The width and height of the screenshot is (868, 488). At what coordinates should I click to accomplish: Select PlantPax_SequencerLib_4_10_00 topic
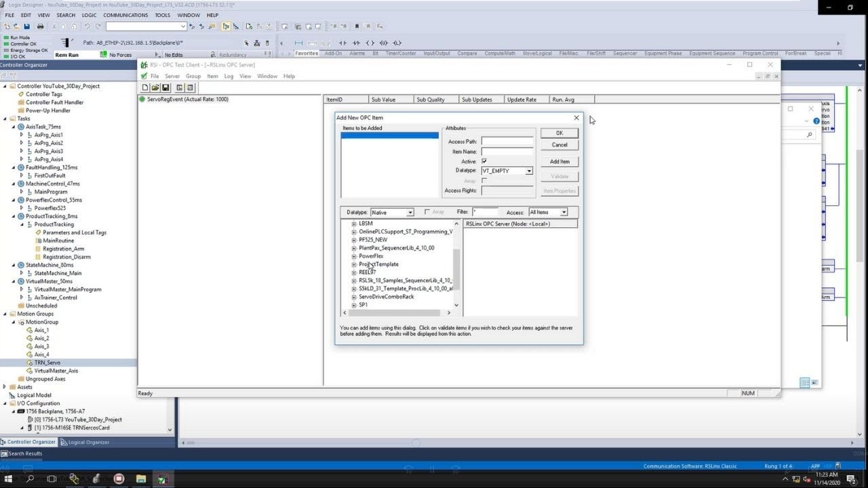pyautogui.click(x=397, y=248)
